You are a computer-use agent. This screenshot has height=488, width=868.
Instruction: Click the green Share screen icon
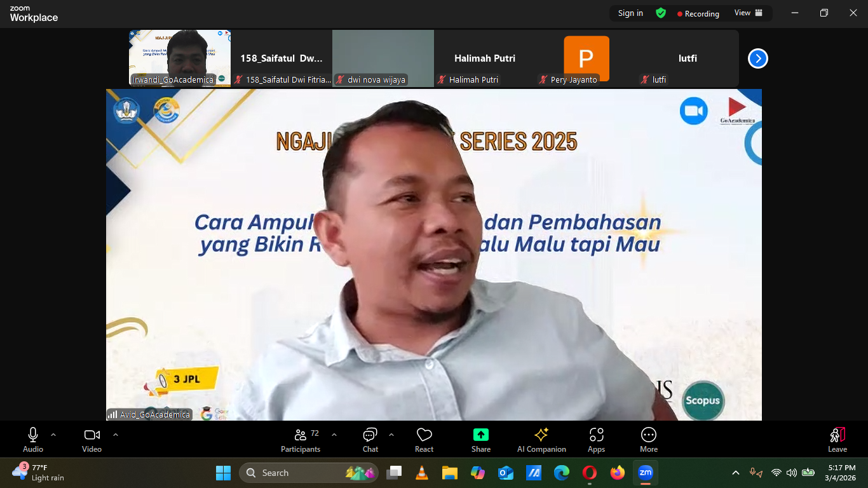pyautogui.click(x=481, y=435)
